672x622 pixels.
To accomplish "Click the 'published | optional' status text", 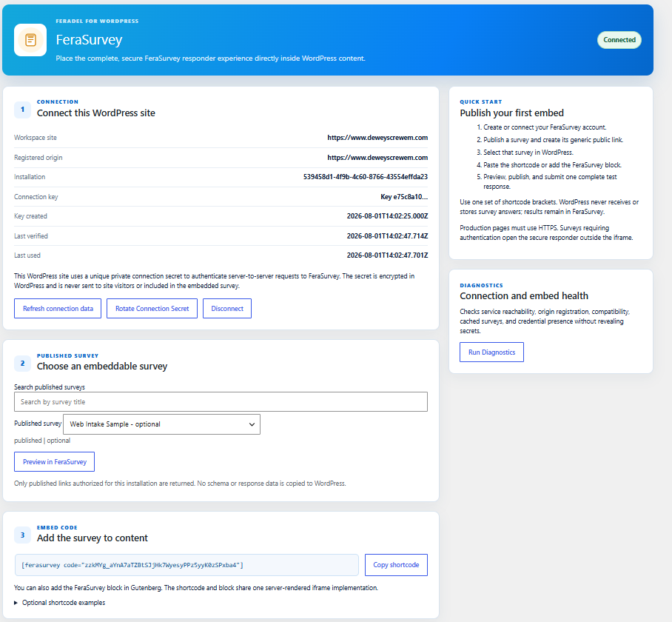I will (x=42, y=441).
